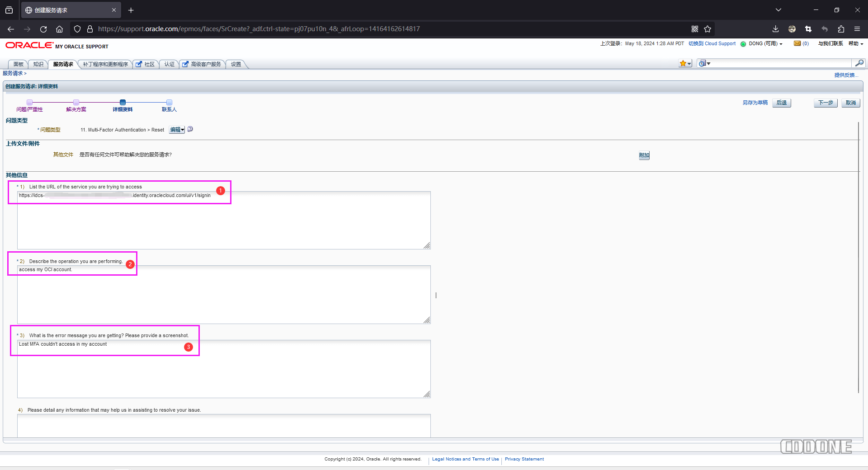Screen dimensions: 868x470
Task: Click into the service URL text area
Action: (x=224, y=220)
